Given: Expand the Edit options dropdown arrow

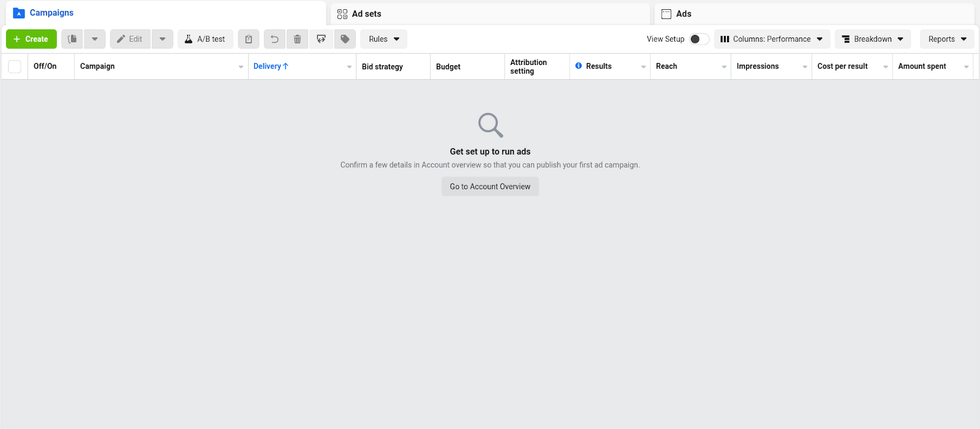Looking at the screenshot, I should (x=162, y=39).
